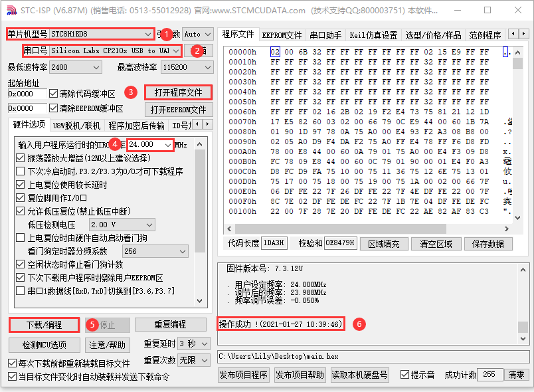This screenshot has height=392, width=534.
Task: Enable 下次冷启动时P3.2/P3.3 option
Action: [21, 171]
